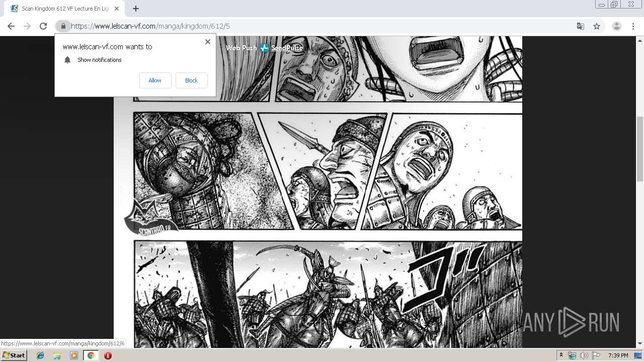Open the Windows Start menu
This screenshot has width=644, height=362.
coord(14,355)
